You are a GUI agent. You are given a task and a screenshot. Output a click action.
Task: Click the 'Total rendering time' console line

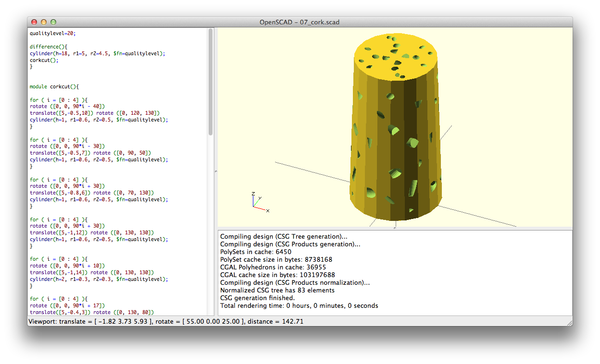pos(299,305)
